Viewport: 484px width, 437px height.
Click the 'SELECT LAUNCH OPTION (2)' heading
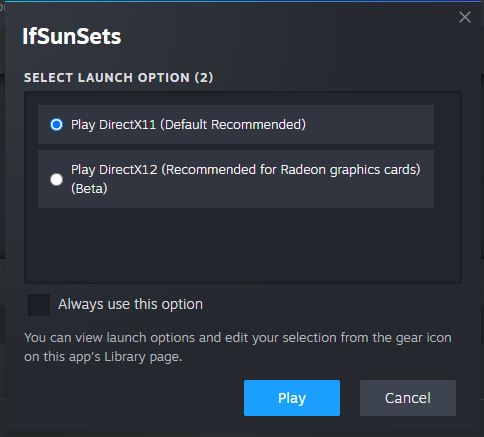pyautogui.click(x=119, y=78)
